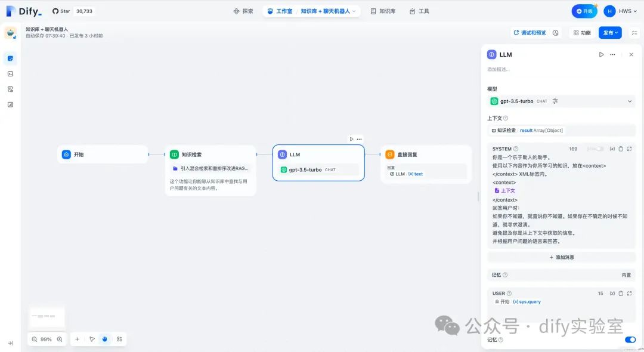644x352 pixels.
Task: Click the organize nodes icon
Action: tap(119, 339)
